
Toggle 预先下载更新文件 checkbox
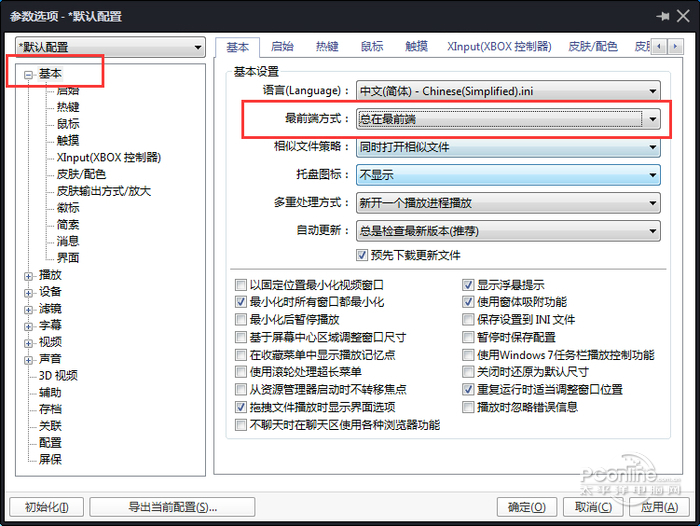(362, 255)
